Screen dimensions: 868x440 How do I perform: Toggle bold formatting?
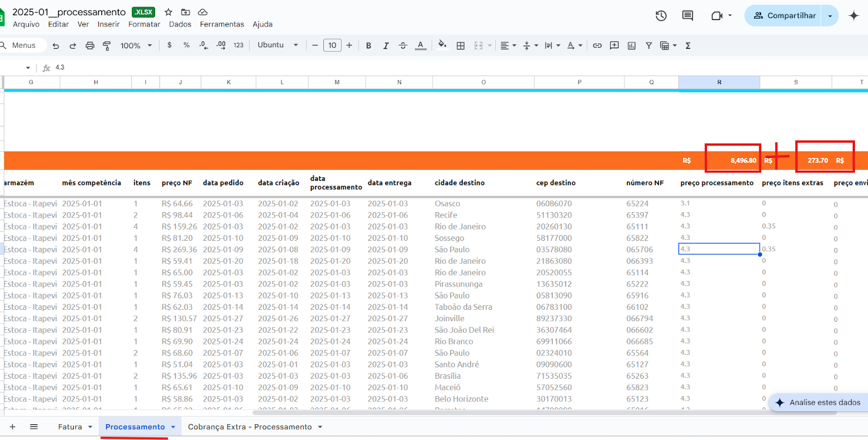(368, 46)
